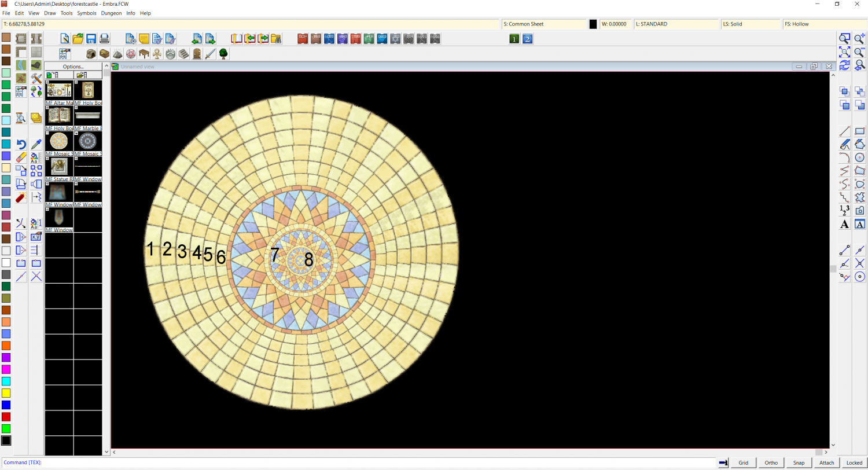Pick the red color swatch in palette
This screenshot has height=470, width=868.
[x=6, y=417]
